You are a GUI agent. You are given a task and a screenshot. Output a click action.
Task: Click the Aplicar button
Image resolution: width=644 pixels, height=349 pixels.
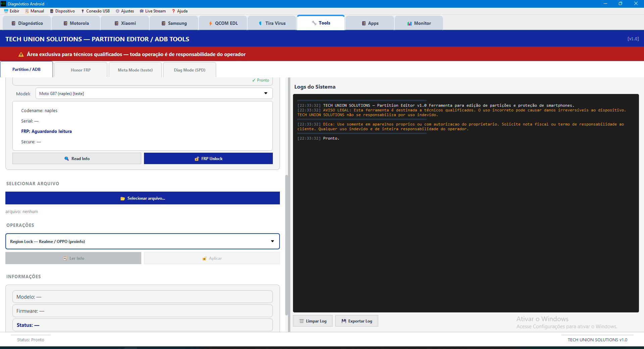[212, 258]
